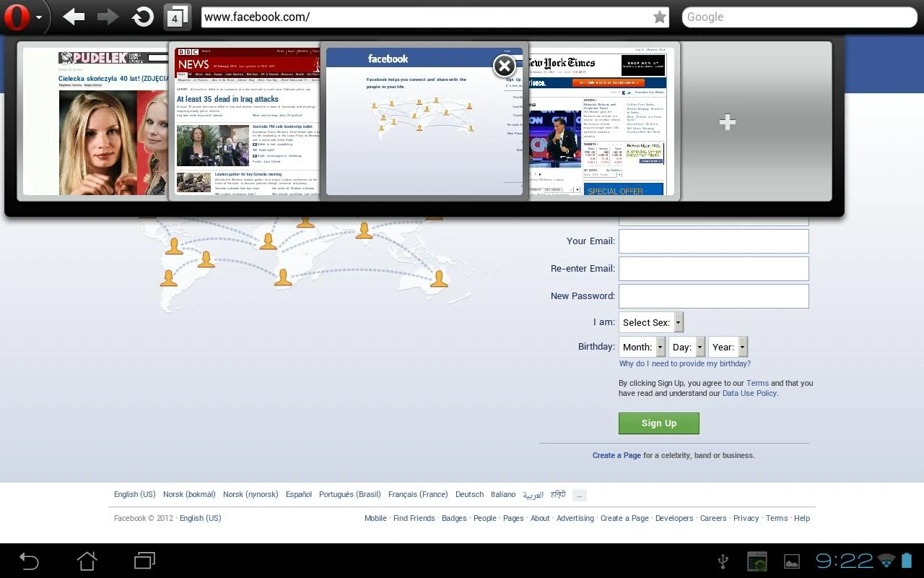Viewport: 924px width, 578px height.
Task: Select the Arabic language link
Action: tap(533, 495)
